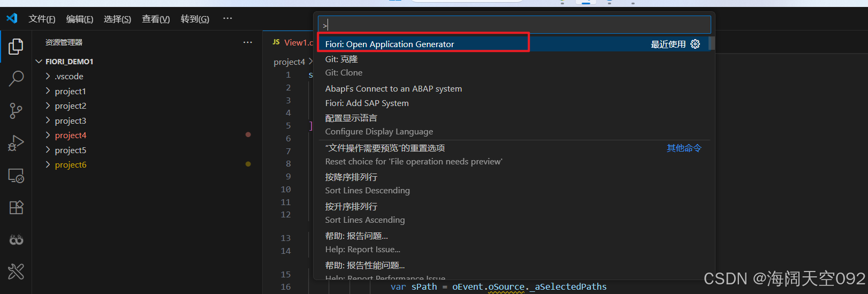Open the SAP tools wrench icon

tap(16, 272)
